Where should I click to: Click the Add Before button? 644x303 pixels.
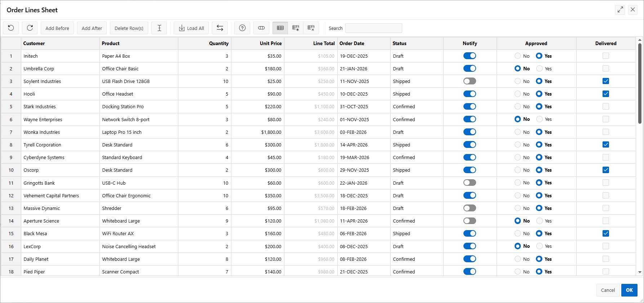[57, 28]
